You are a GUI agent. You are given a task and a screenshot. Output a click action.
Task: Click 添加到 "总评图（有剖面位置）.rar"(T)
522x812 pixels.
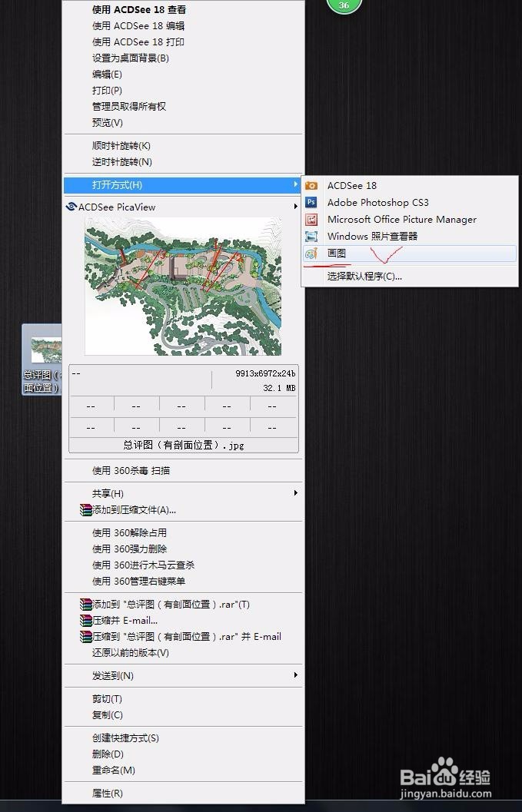(x=171, y=605)
